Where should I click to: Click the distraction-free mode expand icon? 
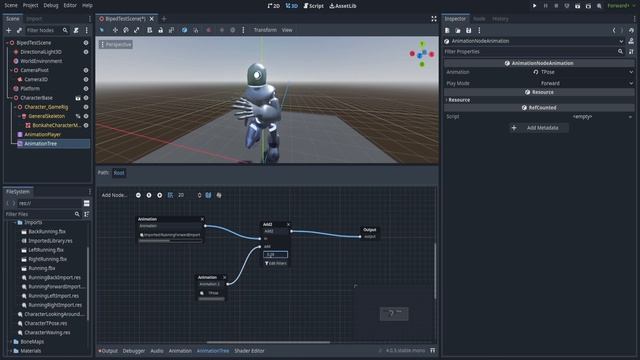tap(433, 19)
